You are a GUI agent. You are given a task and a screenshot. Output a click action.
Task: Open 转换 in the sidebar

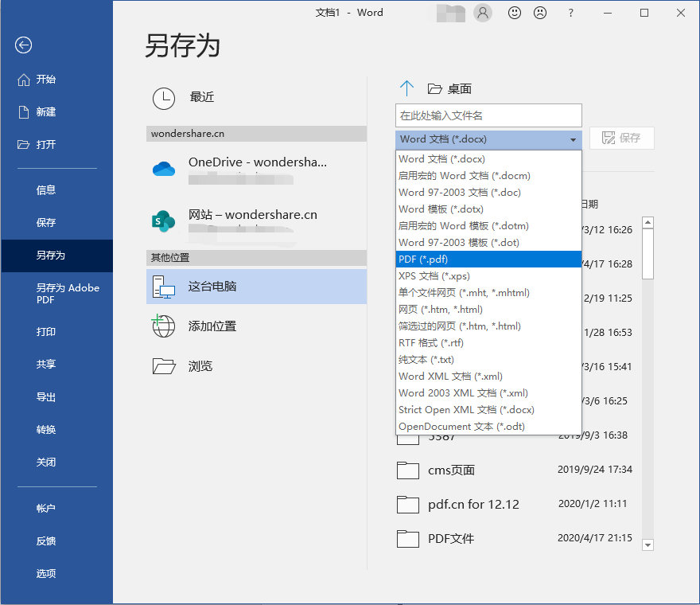pos(57,429)
